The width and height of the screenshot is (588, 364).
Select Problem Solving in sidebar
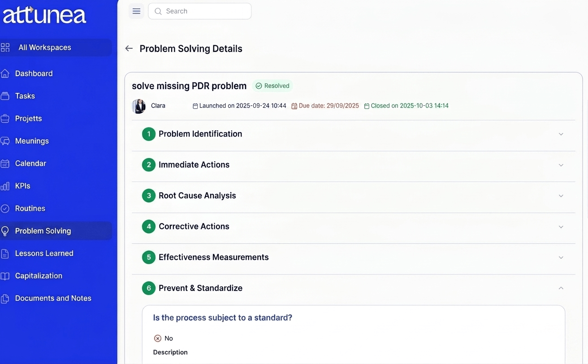56,231
